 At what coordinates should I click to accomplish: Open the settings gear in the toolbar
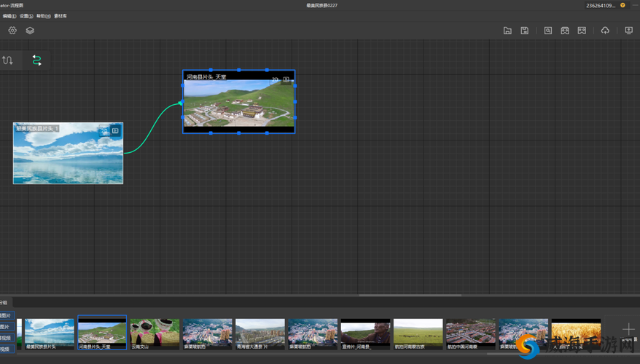(x=12, y=31)
